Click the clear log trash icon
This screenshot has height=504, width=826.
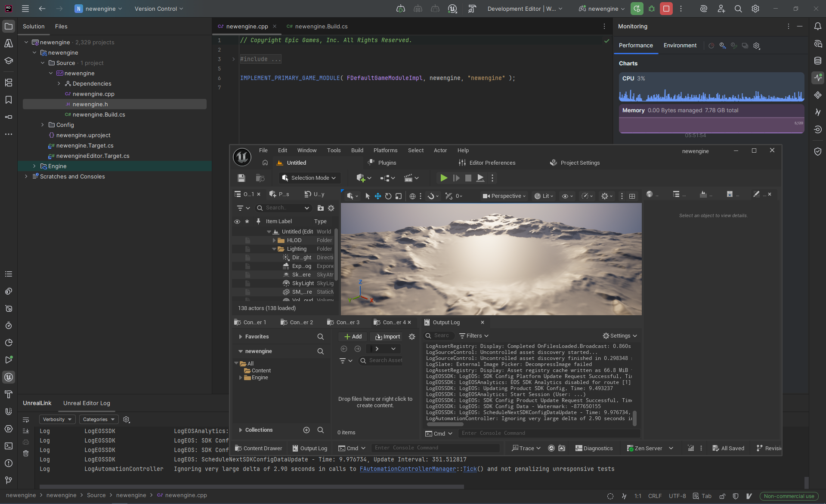coord(26,453)
